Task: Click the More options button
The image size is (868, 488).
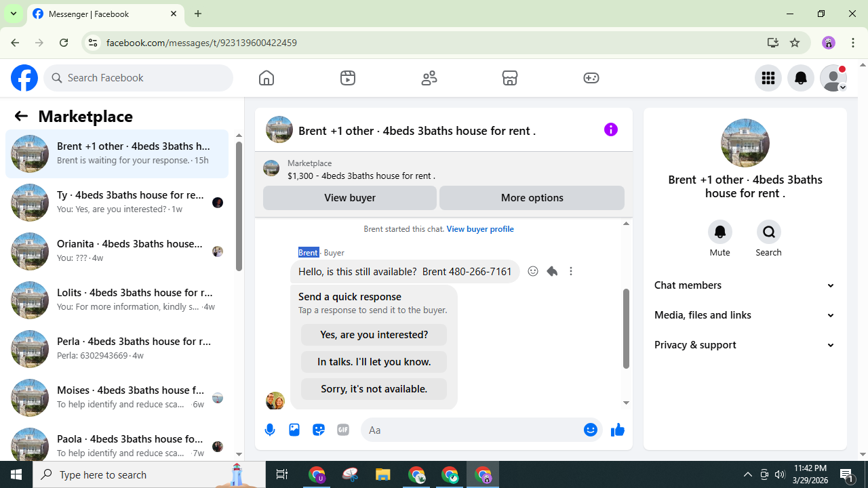Action: [532, 198]
